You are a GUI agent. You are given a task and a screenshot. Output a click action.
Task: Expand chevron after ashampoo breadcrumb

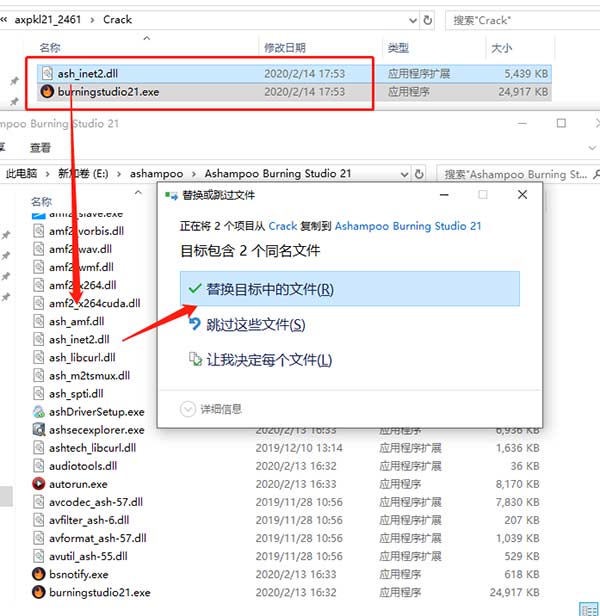tap(194, 174)
